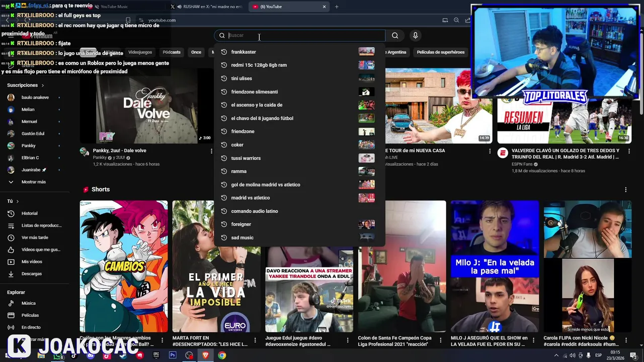Open the system clock and date
The height and width of the screenshot is (362, 644).
click(616, 355)
